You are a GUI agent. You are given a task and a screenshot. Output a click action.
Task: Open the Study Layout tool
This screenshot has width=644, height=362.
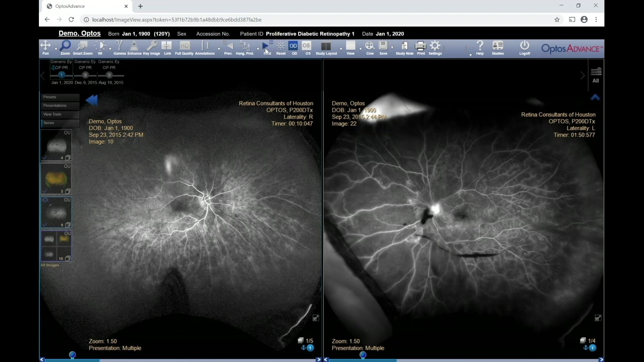(x=326, y=48)
